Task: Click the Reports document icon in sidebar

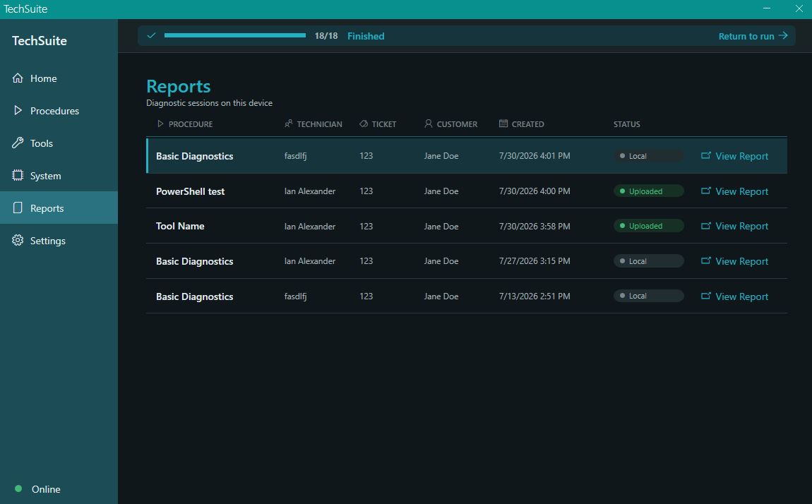Action: tap(18, 208)
